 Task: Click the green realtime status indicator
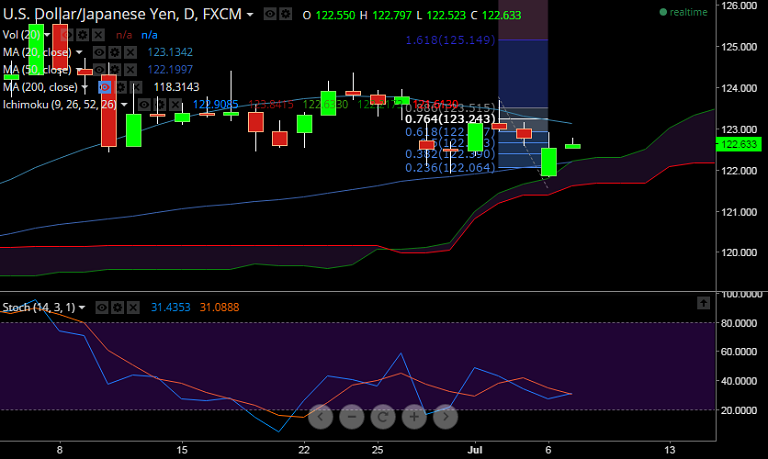click(683, 12)
